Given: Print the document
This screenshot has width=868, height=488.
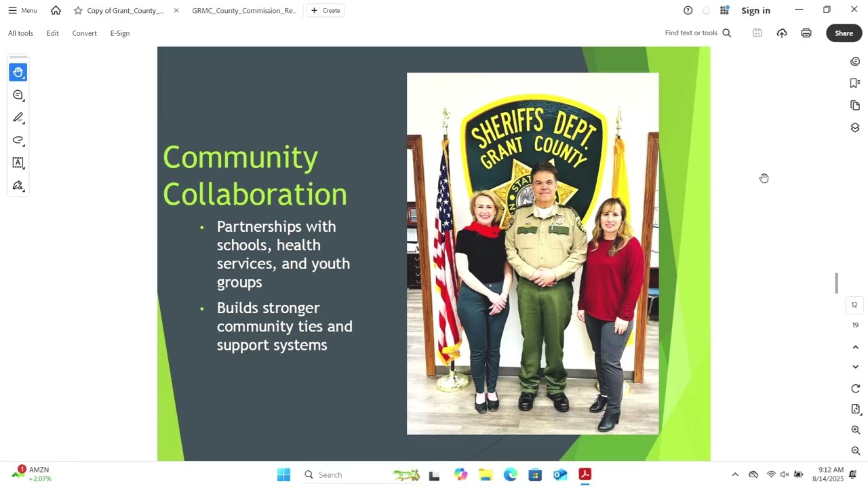Looking at the screenshot, I should click(x=806, y=33).
